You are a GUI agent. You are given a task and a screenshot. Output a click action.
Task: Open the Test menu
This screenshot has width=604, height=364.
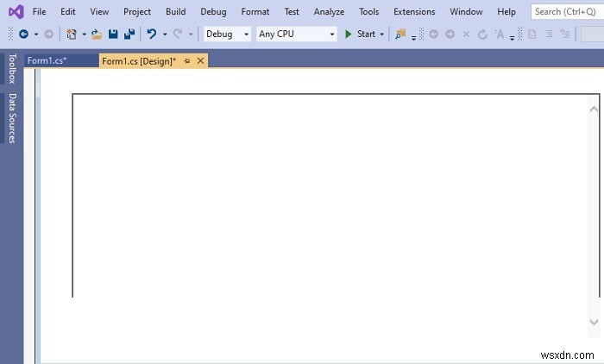[292, 12]
